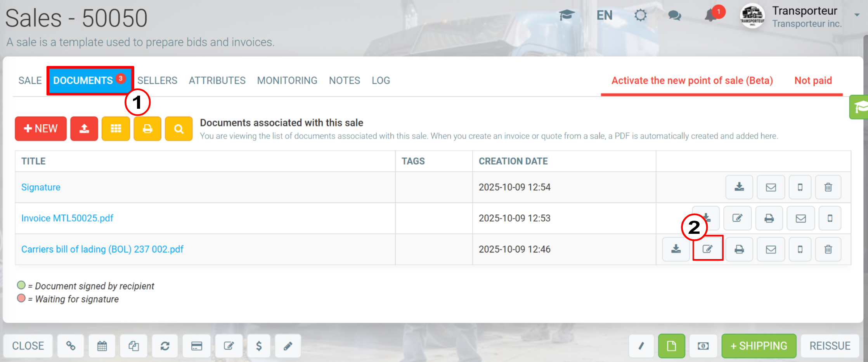Click the green document file button
The width and height of the screenshot is (868, 362).
coord(672,346)
